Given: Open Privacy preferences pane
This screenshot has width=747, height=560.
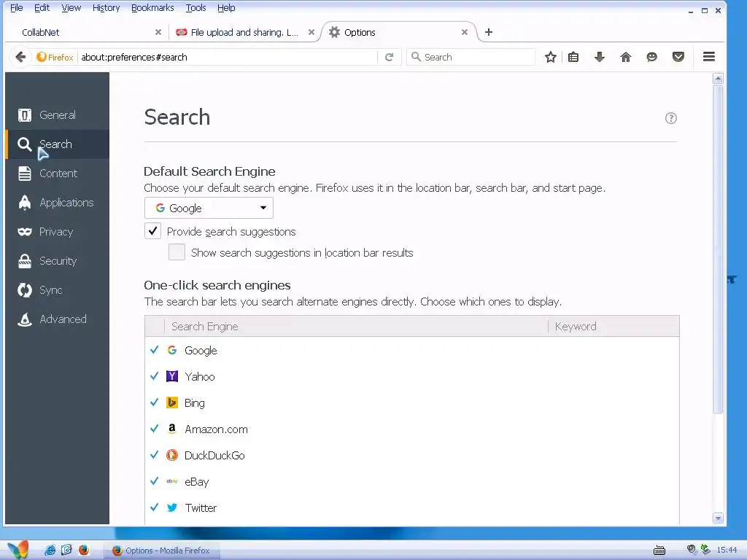Looking at the screenshot, I should click(57, 231).
